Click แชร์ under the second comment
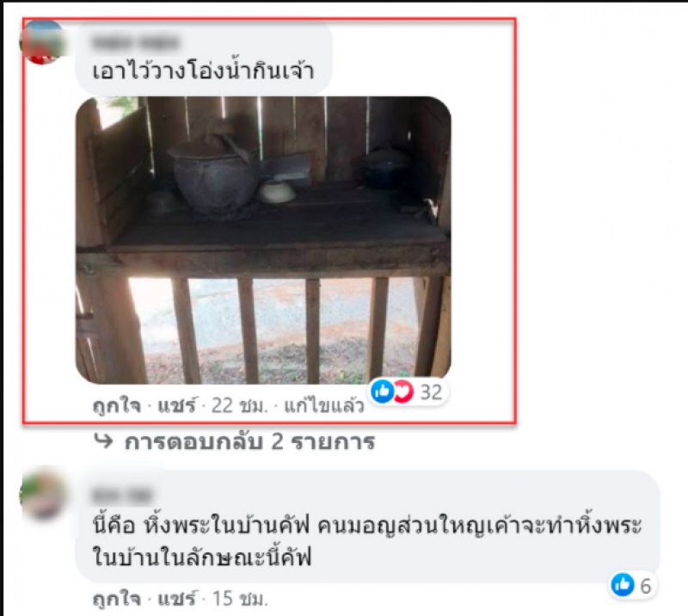 (x=176, y=599)
